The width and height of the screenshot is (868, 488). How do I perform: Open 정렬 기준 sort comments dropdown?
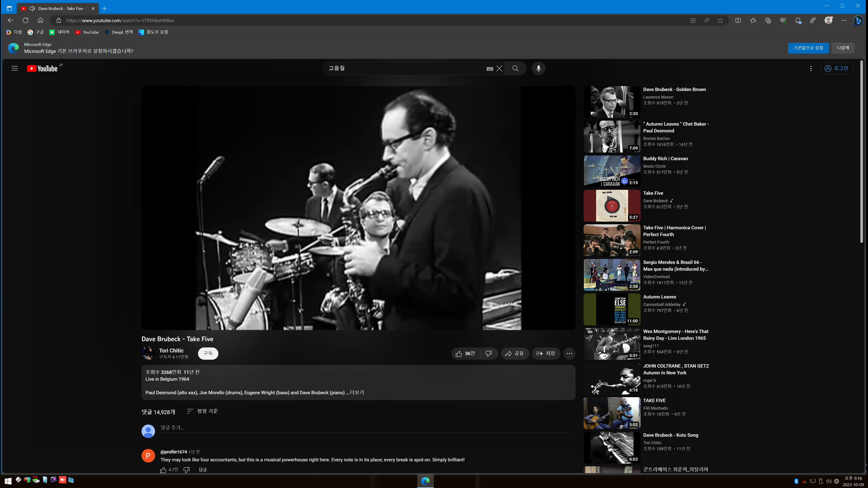pos(203,411)
